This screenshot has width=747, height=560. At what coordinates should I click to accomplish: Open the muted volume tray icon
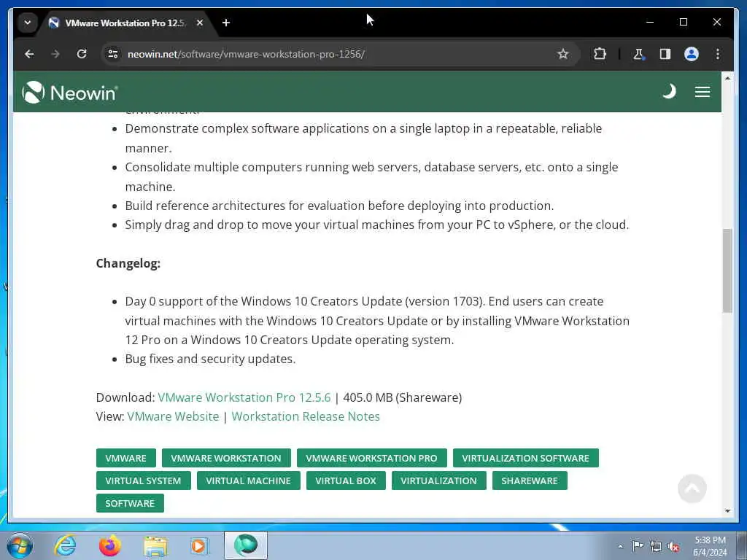673,547
